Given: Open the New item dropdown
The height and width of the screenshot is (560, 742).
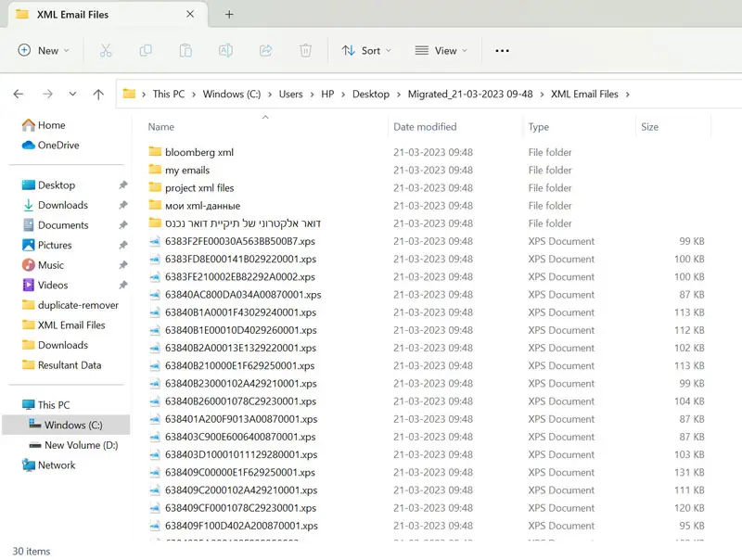Looking at the screenshot, I should 45,51.
